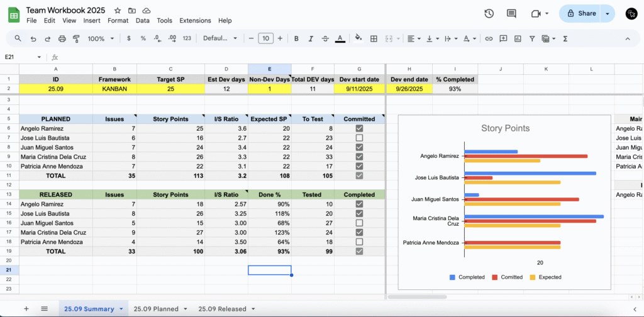Check Completed checkbox for Juan Miguel Santos

point(359,223)
